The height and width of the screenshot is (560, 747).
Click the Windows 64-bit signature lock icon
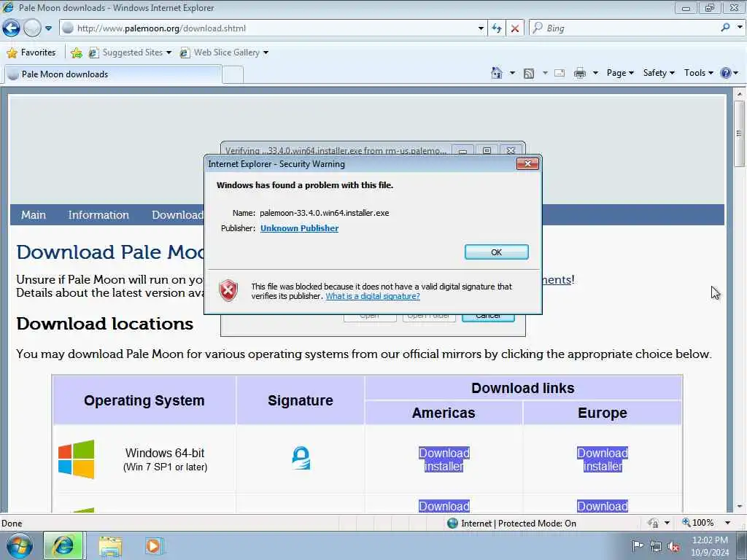[x=301, y=458]
